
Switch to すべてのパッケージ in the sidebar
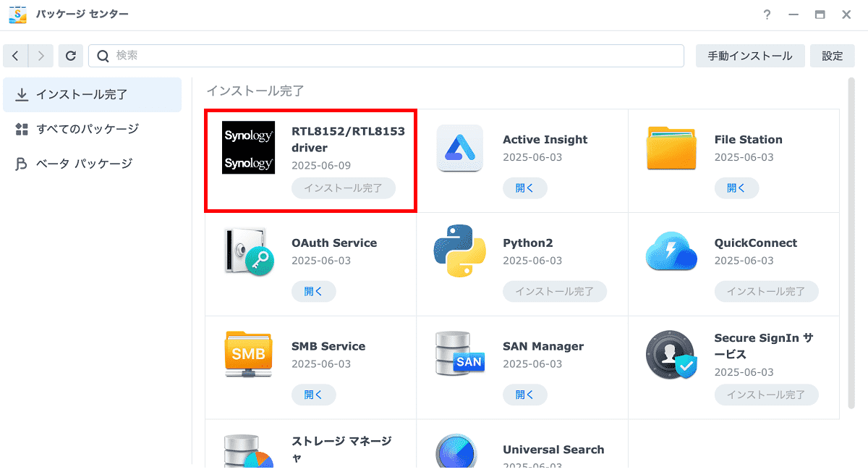click(x=92, y=129)
